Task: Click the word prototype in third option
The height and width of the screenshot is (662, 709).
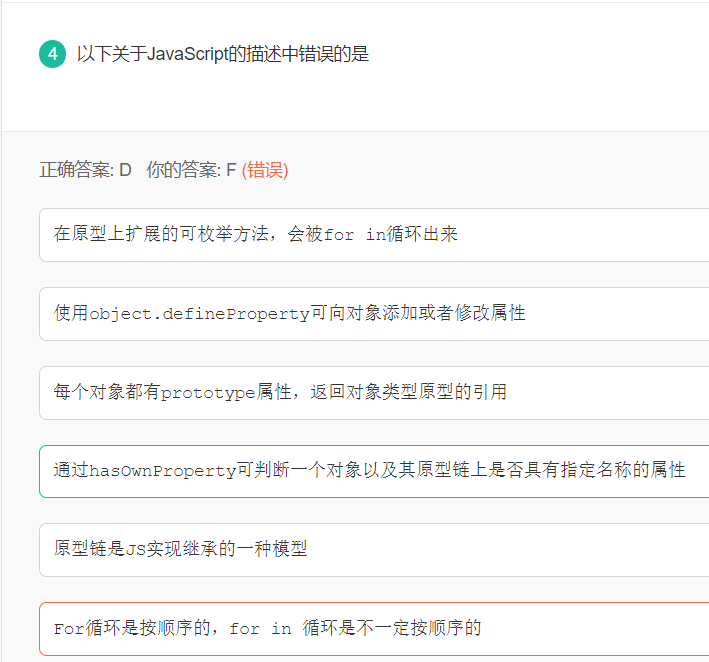Action: tap(208, 392)
